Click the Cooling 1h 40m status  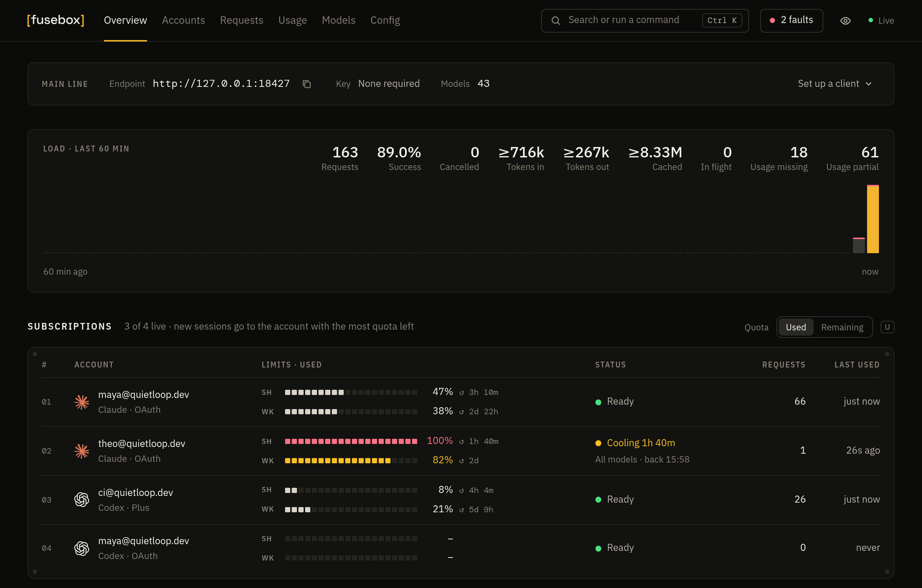click(x=635, y=443)
